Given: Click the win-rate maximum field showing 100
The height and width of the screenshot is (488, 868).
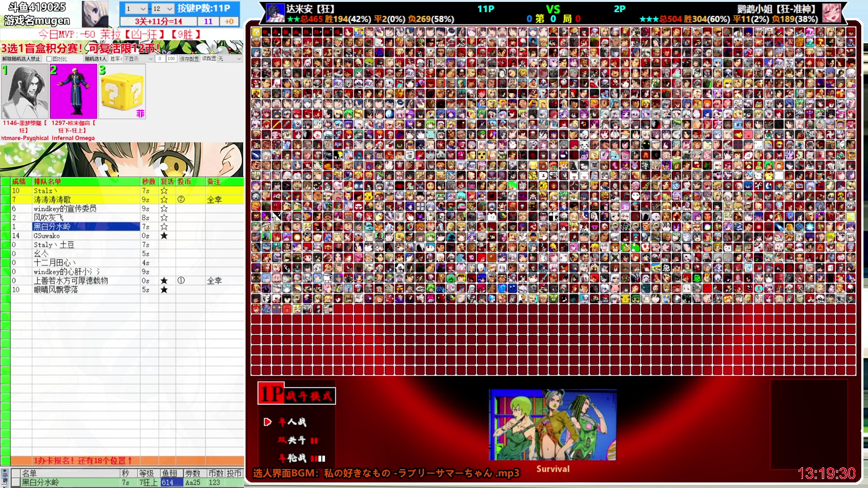Looking at the screenshot, I should point(171,59).
